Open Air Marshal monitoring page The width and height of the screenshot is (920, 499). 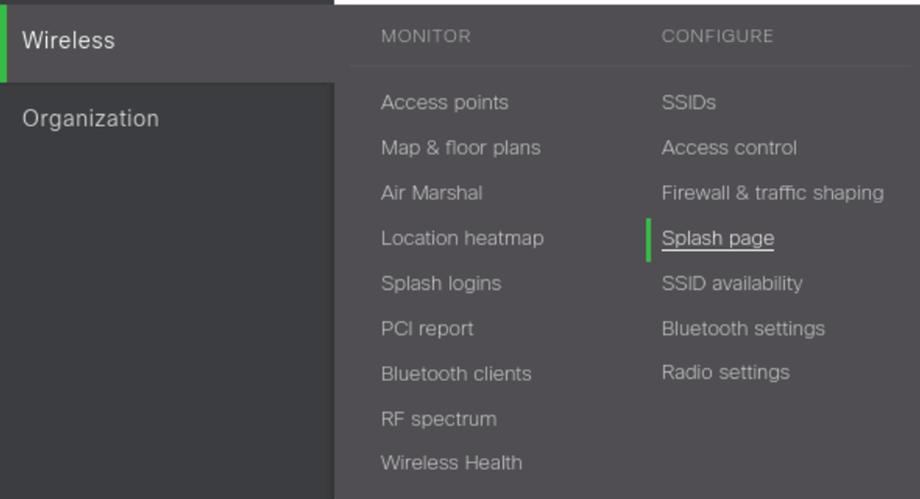[431, 193]
